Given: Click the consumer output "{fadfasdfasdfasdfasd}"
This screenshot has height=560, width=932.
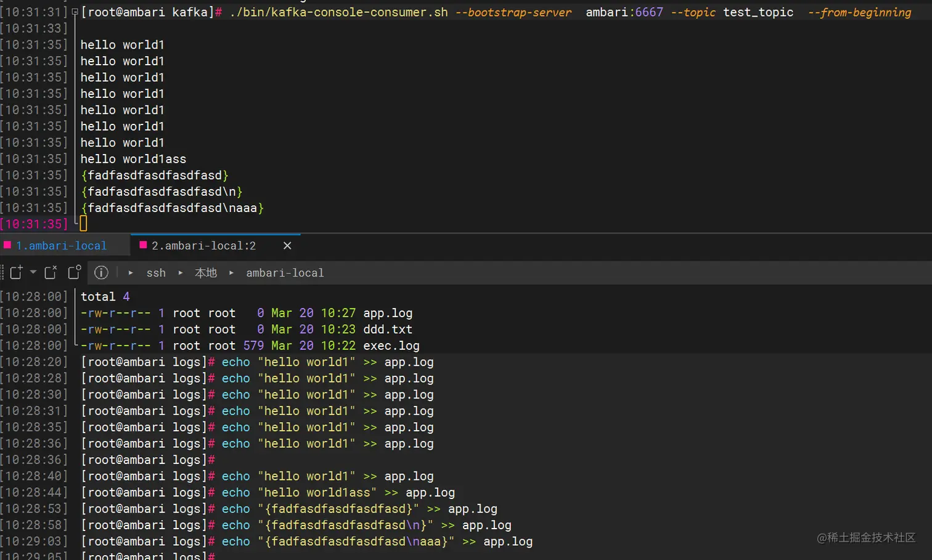Looking at the screenshot, I should [x=155, y=176].
